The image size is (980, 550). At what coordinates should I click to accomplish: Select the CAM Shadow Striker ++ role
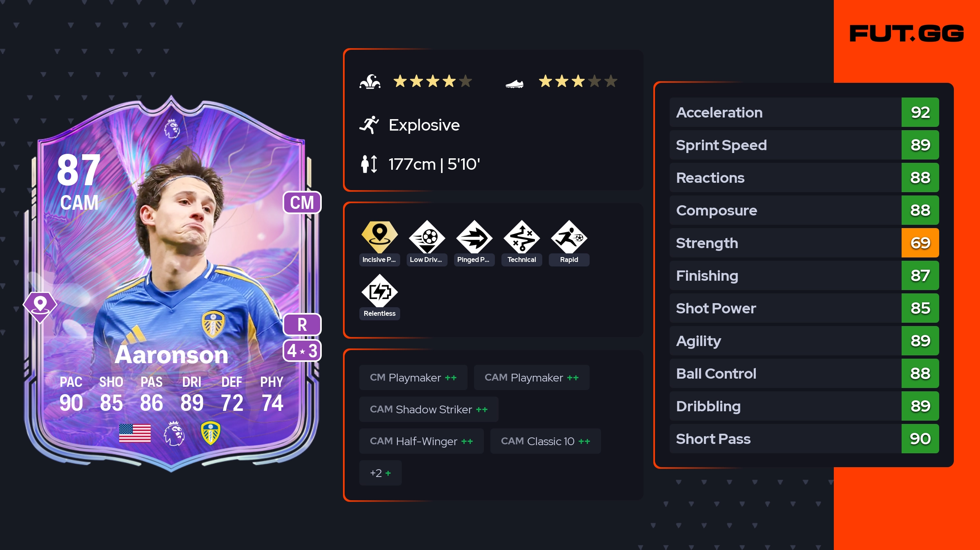point(429,409)
